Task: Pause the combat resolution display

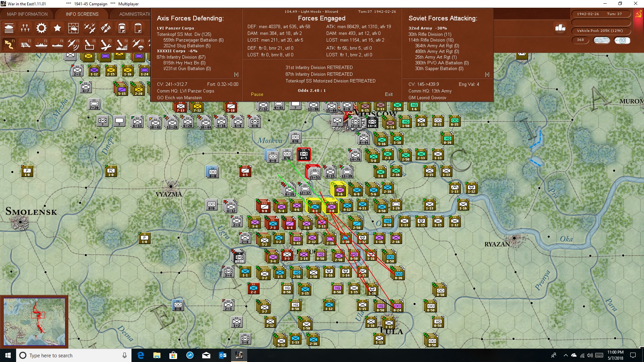Action: (x=257, y=94)
